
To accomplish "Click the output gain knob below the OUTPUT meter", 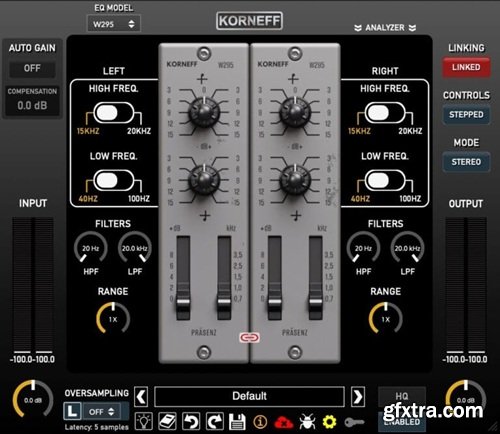I will [x=466, y=399].
